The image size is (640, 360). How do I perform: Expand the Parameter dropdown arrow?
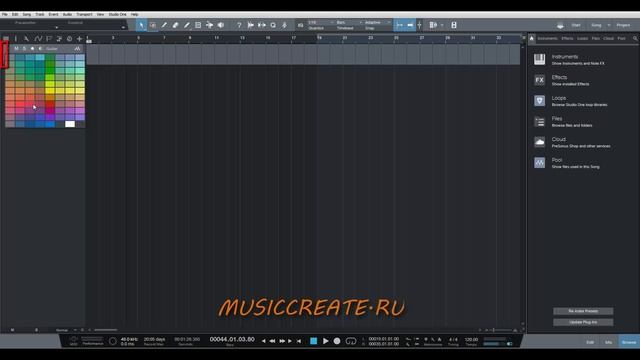pos(56,28)
